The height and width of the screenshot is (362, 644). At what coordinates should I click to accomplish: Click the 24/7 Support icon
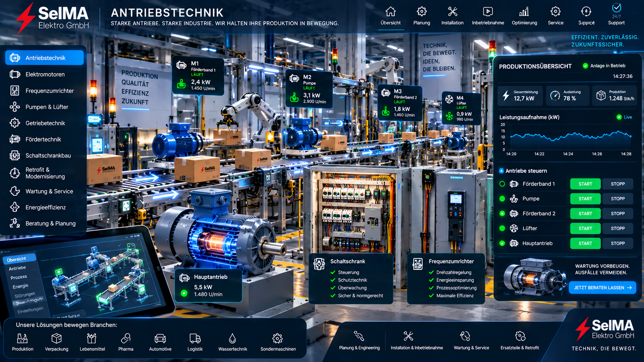point(617,8)
